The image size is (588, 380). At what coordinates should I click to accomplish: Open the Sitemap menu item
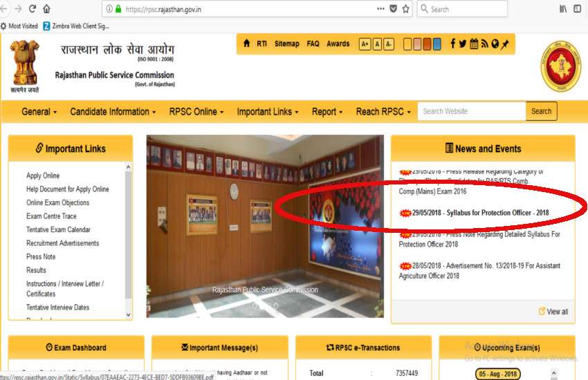point(286,44)
